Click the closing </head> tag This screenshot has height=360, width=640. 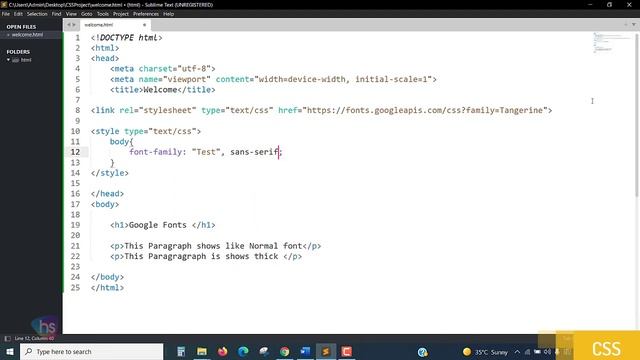107,193
